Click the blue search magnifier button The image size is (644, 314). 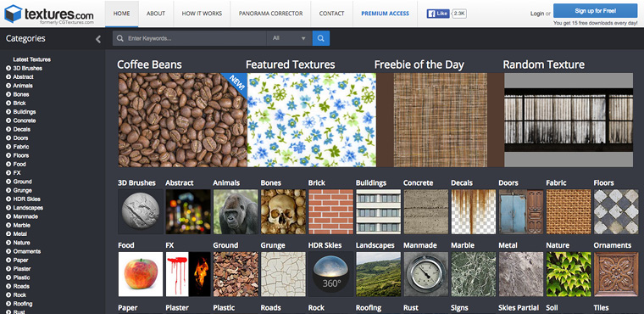coord(321,38)
